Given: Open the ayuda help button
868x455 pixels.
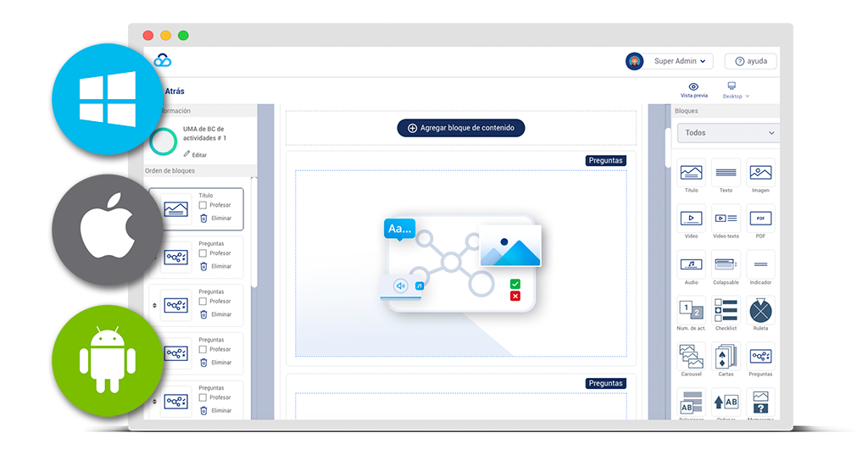Looking at the screenshot, I should tap(750, 61).
